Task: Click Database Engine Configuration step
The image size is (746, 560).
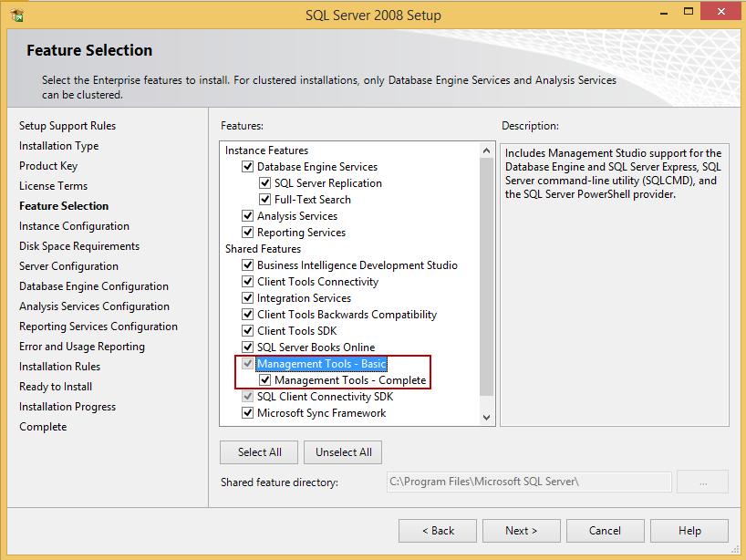Action: point(94,286)
